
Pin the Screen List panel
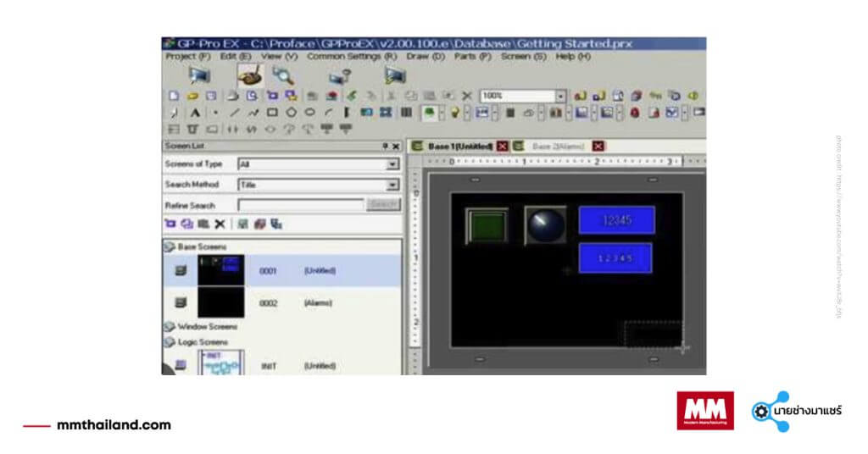tap(385, 147)
